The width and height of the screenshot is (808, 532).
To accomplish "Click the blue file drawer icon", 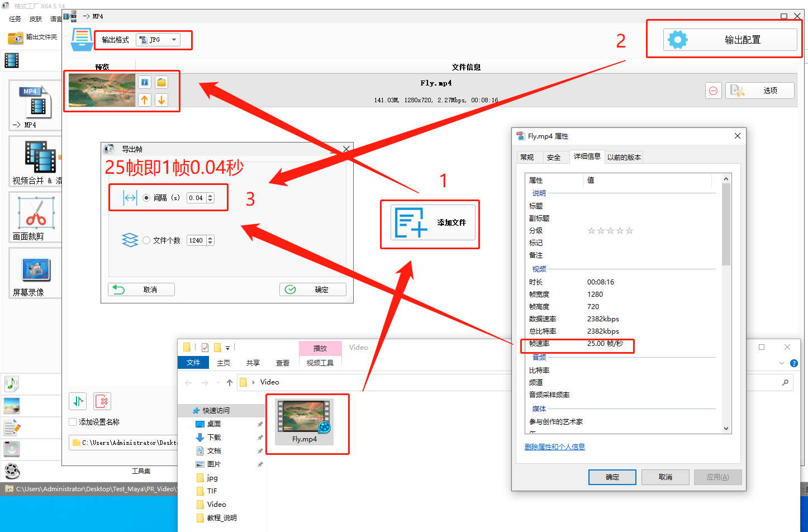I will (x=82, y=39).
